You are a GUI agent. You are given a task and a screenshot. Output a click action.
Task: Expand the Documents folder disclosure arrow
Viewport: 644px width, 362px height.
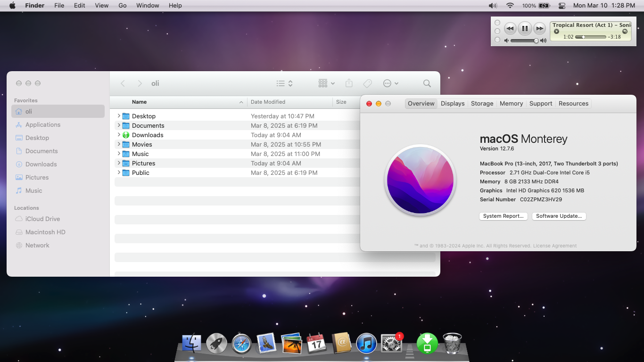(x=119, y=125)
